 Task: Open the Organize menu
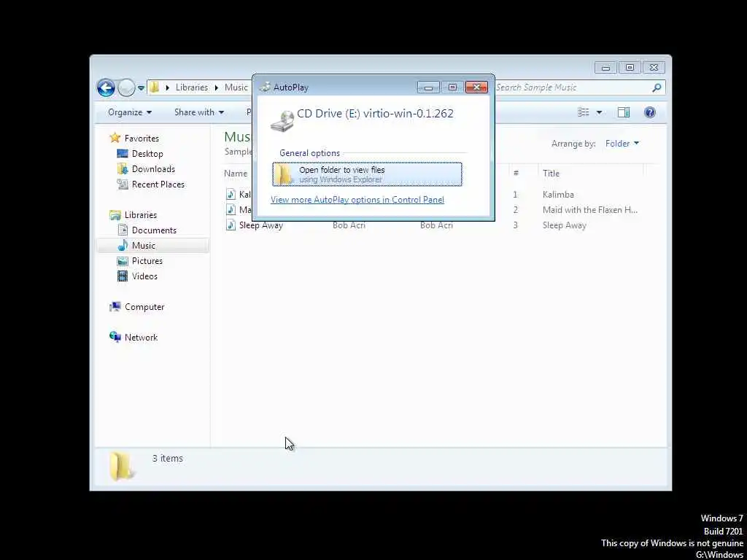click(130, 112)
